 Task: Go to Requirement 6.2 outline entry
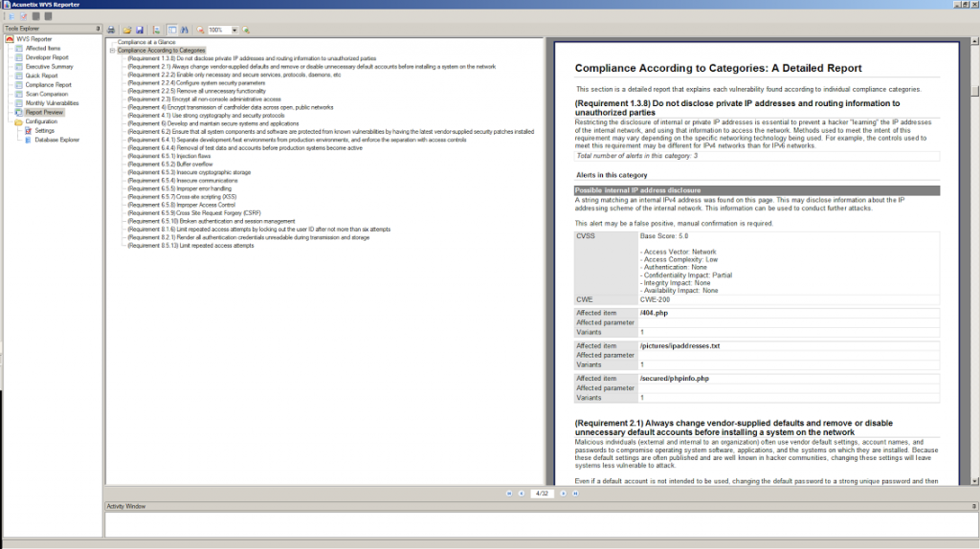click(x=331, y=132)
